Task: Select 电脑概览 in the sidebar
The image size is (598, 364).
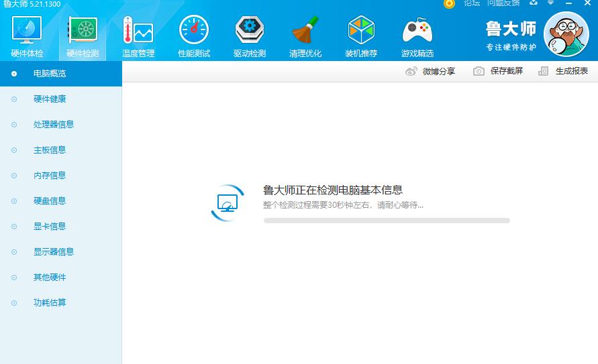Action: [61, 74]
